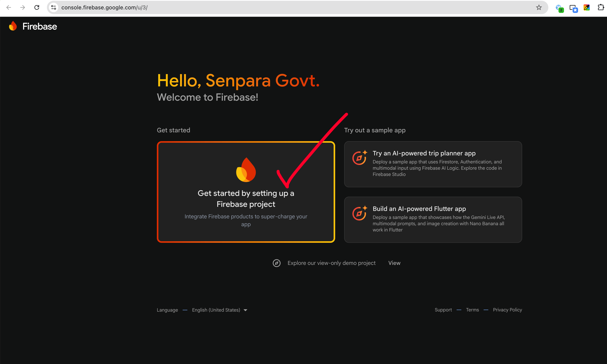
Task: Click View for the demo project
Action: 394,263
